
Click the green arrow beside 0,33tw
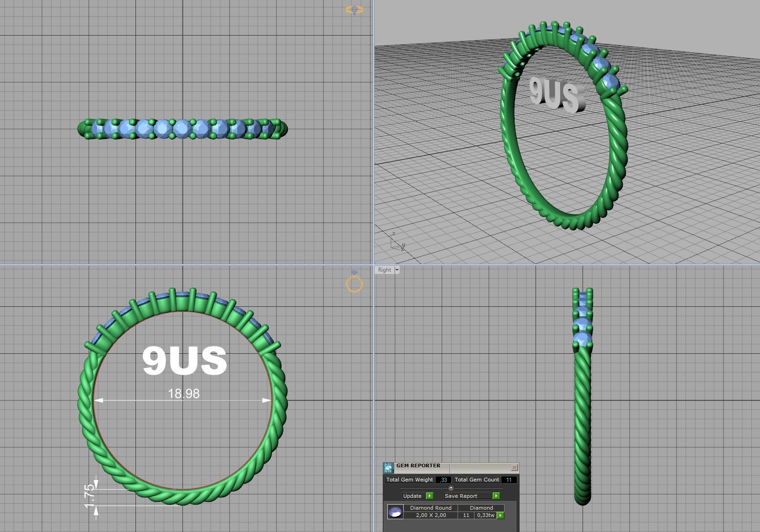(x=500, y=515)
